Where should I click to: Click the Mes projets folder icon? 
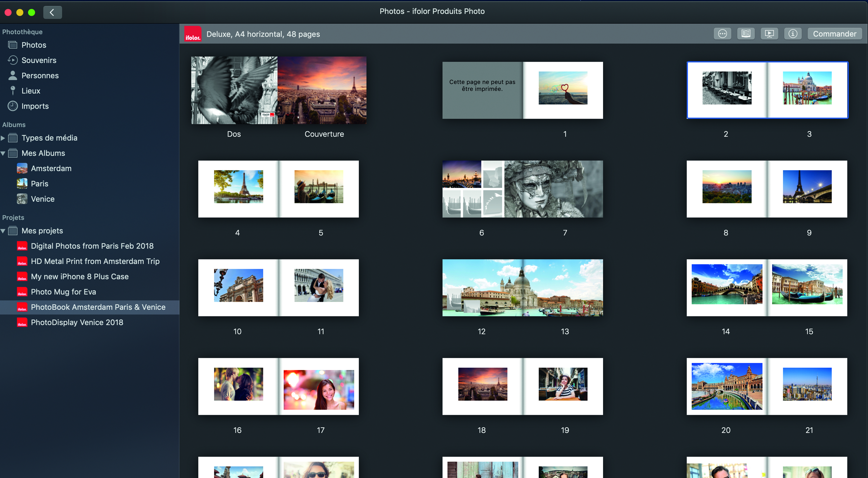(13, 231)
